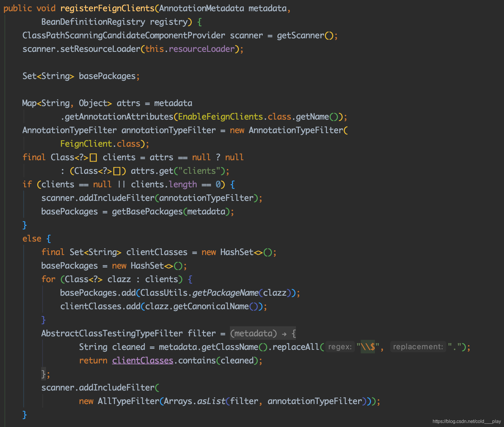504x427 pixels.
Task: Click EnableFeignClients class reference
Action: point(220,117)
